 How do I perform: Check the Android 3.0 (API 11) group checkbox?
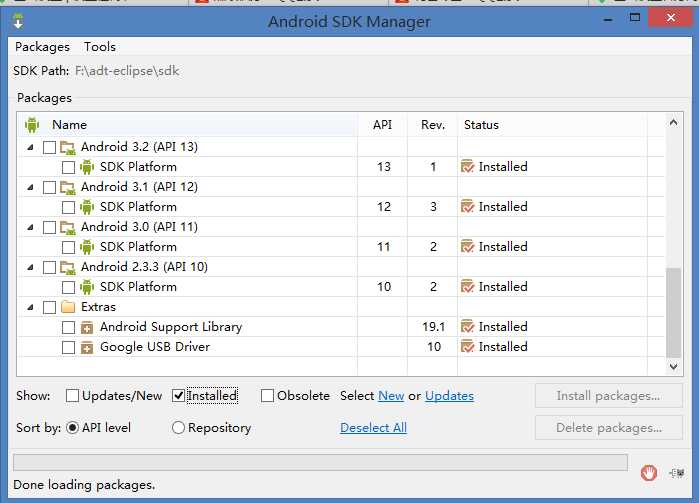pyautogui.click(x=49, y=228)
